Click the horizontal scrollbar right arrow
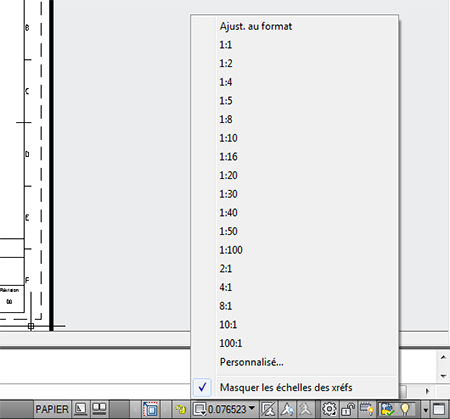The width and height of the screenshot is (450, 419). [x=427, y=391]
